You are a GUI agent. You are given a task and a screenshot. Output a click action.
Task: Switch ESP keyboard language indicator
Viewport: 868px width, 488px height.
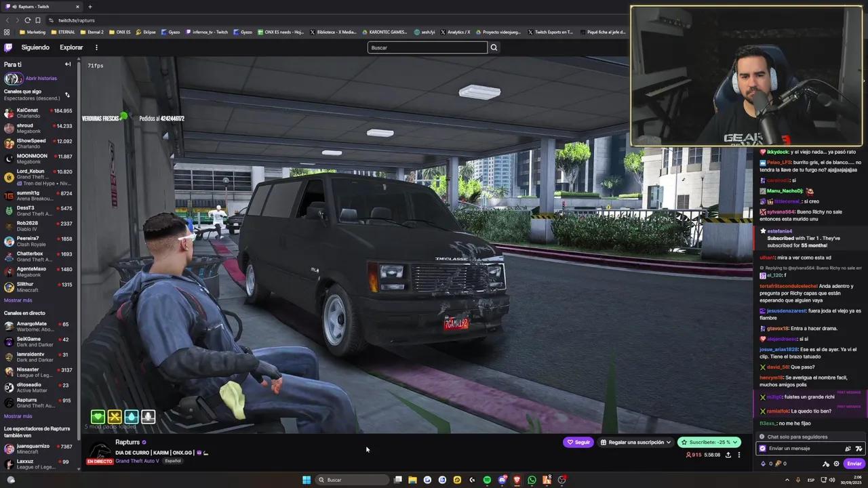(811, 480)
